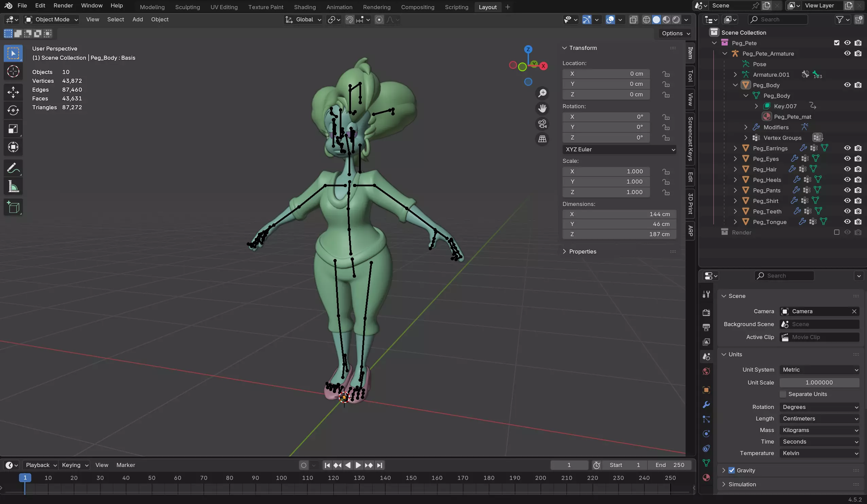
Task: Activate the Measure tool
Action: point(13,187)
